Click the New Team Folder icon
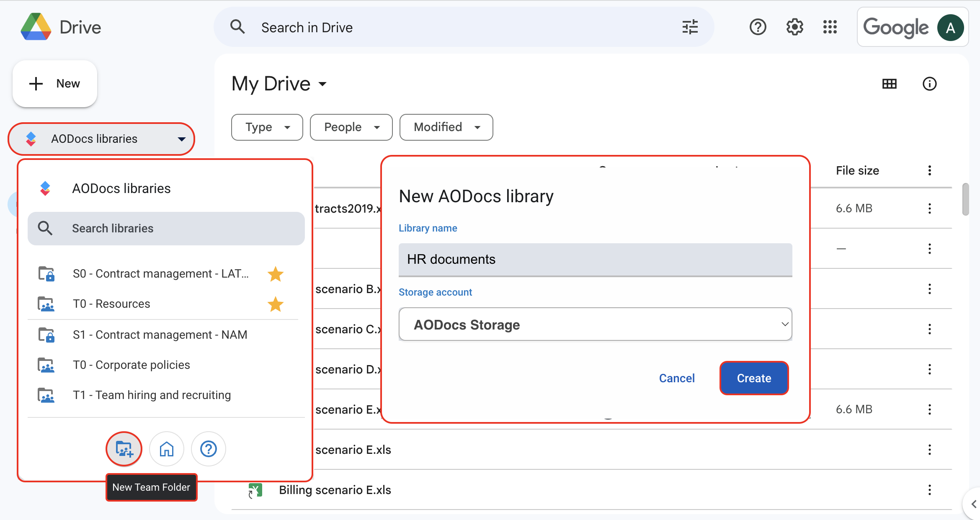The width and height of the screenshot is (980, 520). (124, 449)
